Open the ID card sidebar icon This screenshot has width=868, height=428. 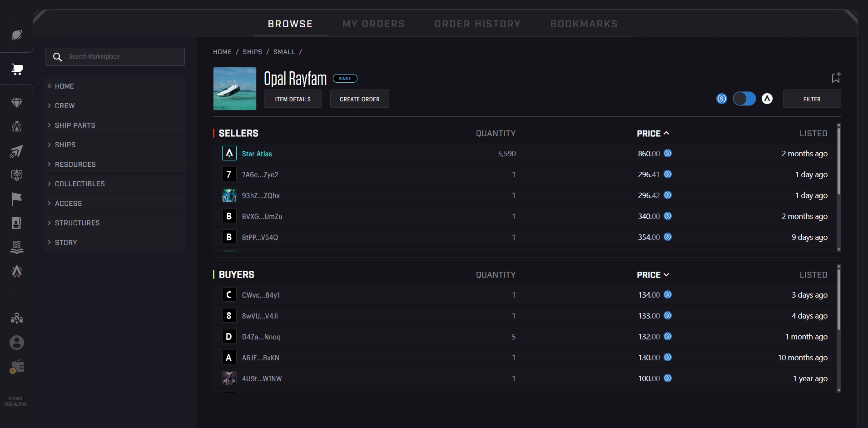17,223
